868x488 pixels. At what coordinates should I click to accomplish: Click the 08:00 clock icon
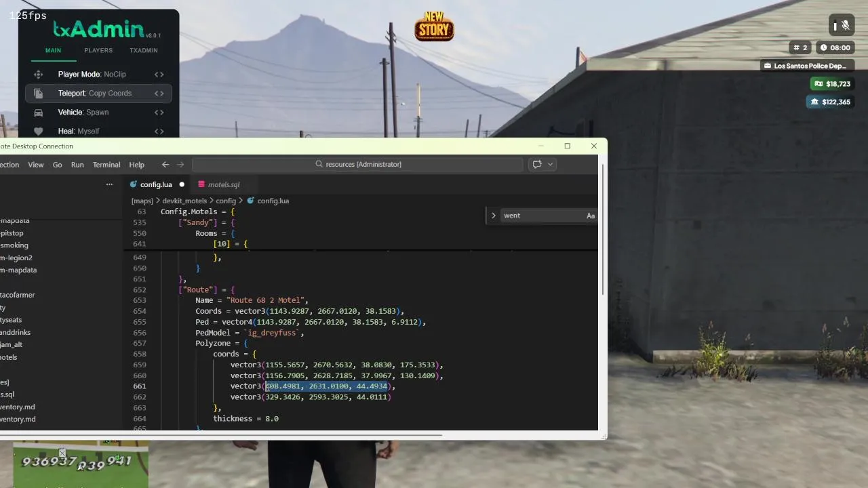tap(823, 47)
